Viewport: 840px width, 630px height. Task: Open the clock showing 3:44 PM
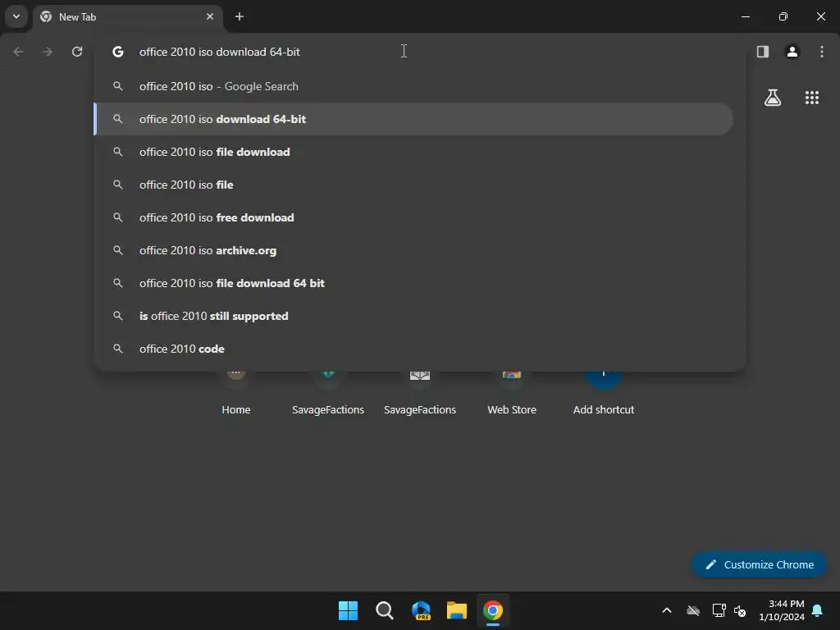tap(782, 610)
